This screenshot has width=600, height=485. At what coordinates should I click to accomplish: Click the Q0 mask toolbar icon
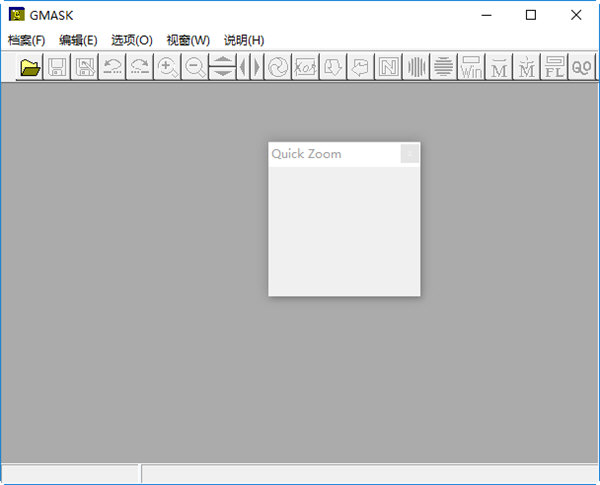pyautogui.click(x=581, y=68)
